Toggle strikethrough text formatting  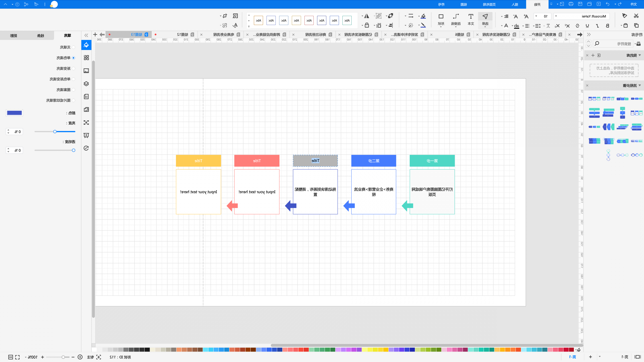click(x=577, y=26)
